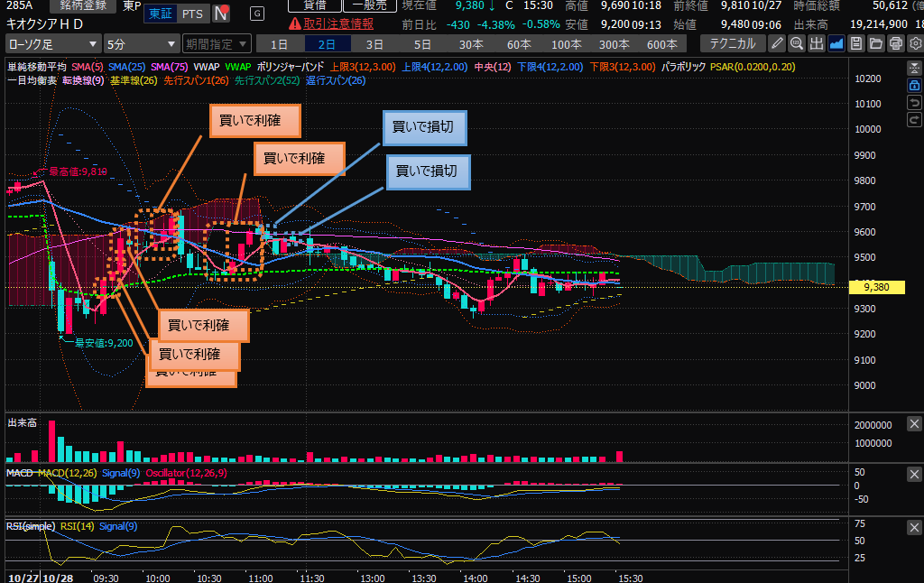The height and width of the screenshot is (583, 924).
Task: Save chart using the floppy disk icon
Action: click(856, 43)
